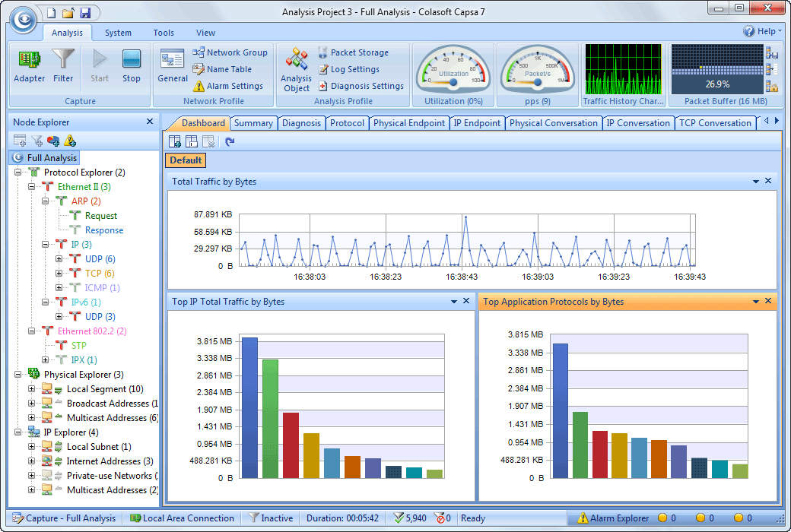This screenshot has height=532, width=791.
Task: Open the Summary tab
Action: click(x=253, y=123)
